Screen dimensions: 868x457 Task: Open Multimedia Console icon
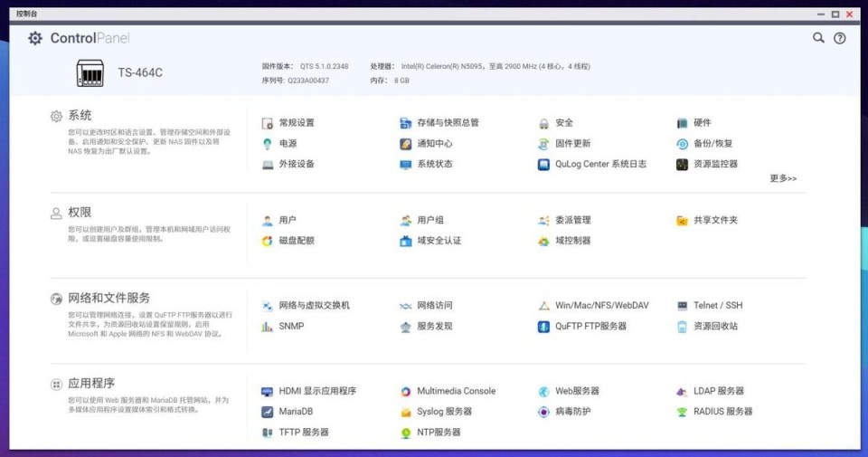coord(406,391)
